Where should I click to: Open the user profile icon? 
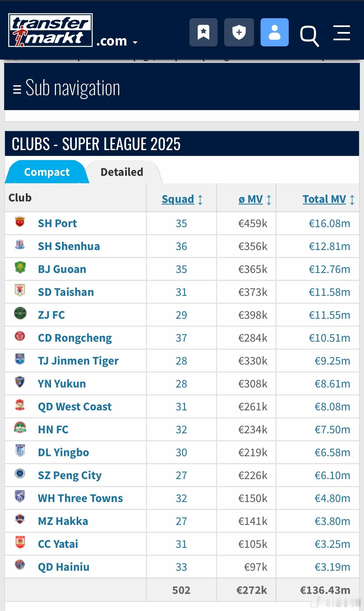click(x=274, y=32)
